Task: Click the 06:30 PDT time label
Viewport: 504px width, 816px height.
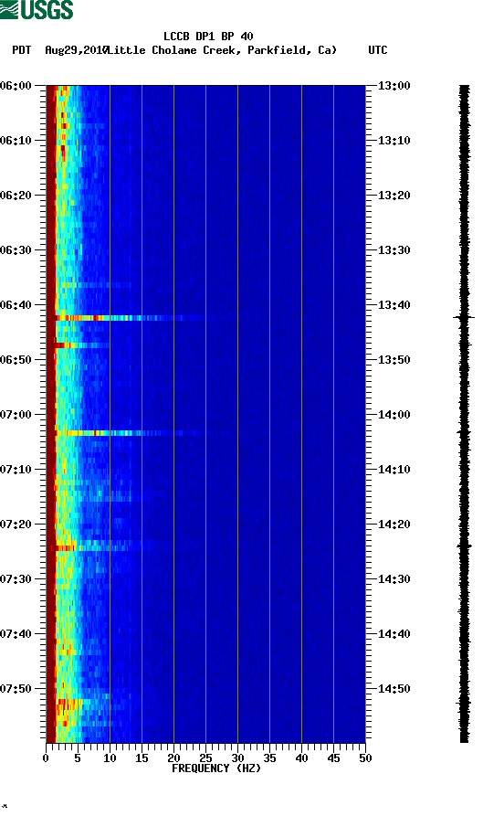Action: point(16,249)
